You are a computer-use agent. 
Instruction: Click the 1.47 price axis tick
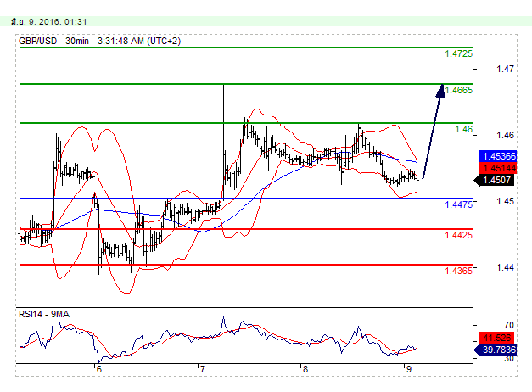click(505, 70)
